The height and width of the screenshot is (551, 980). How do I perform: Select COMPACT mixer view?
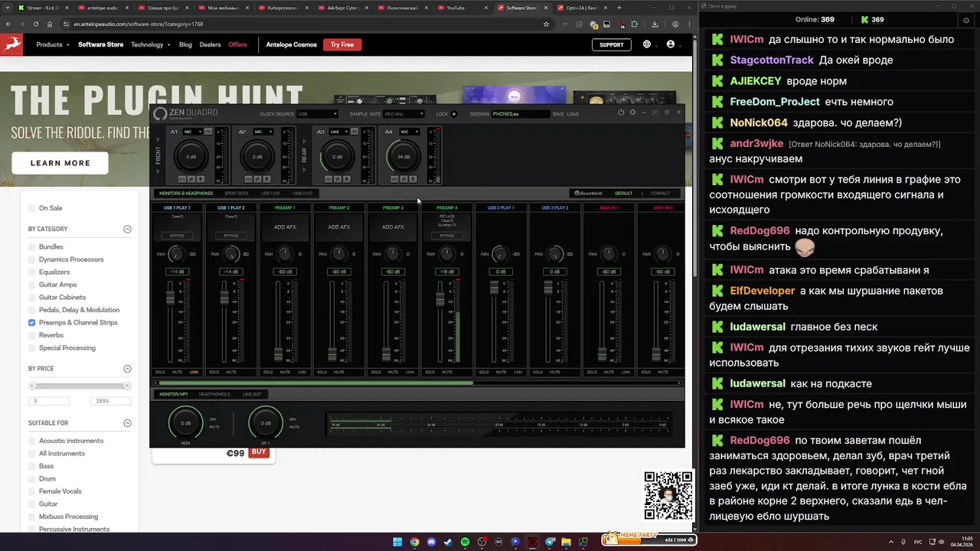pos(660,194)
